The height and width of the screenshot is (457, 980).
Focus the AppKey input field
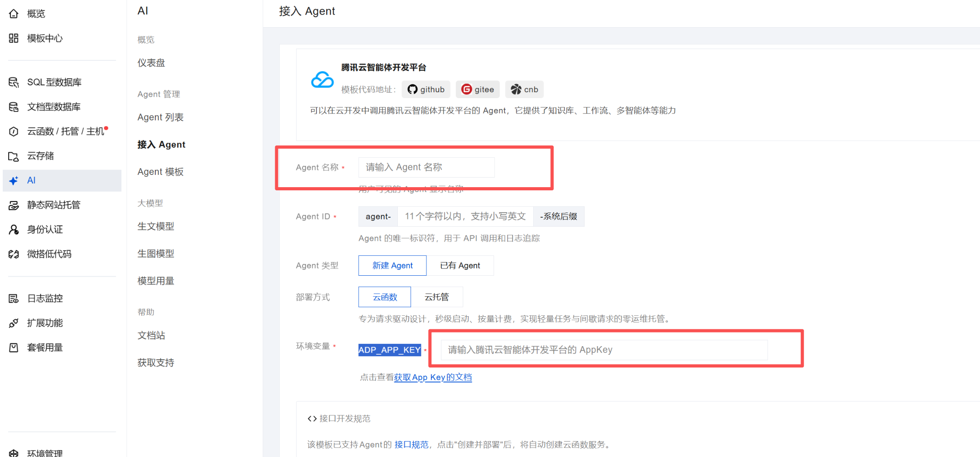point(604,350)
